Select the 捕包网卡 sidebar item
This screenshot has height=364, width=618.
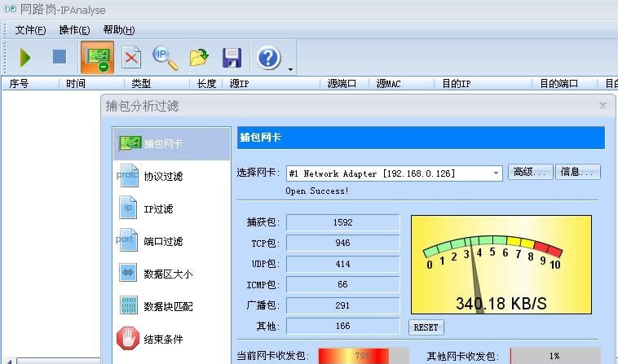[171, 143]
